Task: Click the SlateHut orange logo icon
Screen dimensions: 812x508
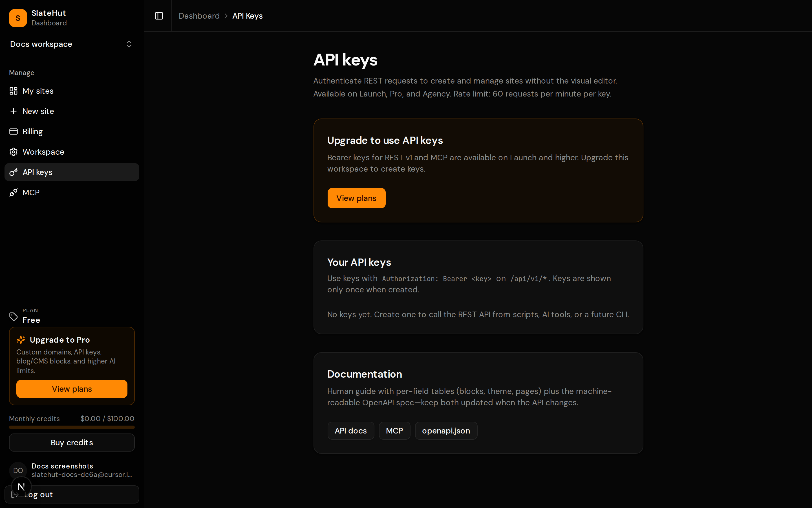Action: (18, 18)
